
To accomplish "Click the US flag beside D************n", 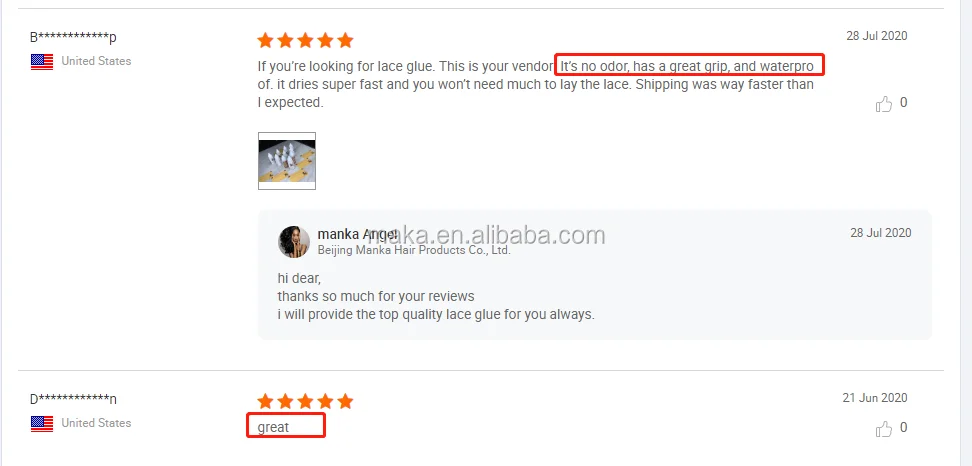I will pyautogui.click(x=42, y=423).
